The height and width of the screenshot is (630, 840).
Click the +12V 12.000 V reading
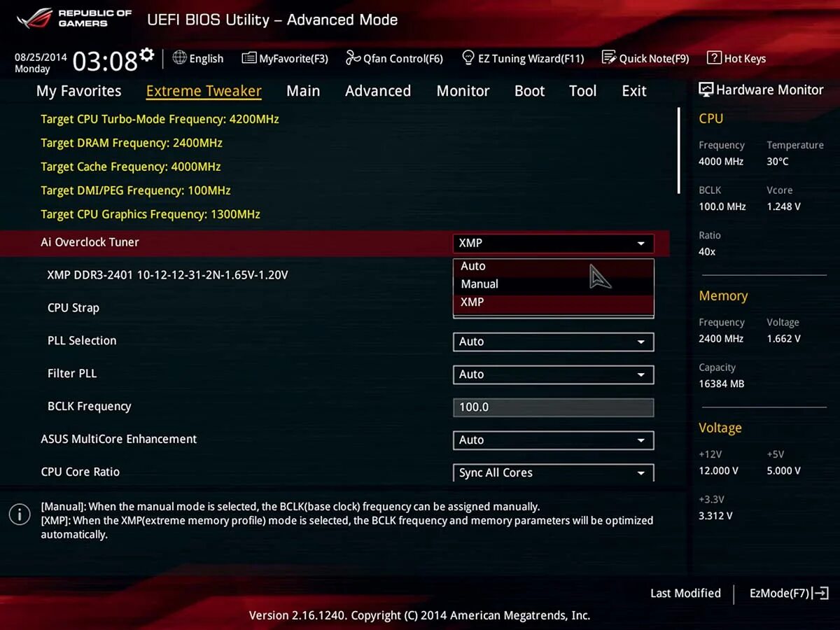(718, 471)
